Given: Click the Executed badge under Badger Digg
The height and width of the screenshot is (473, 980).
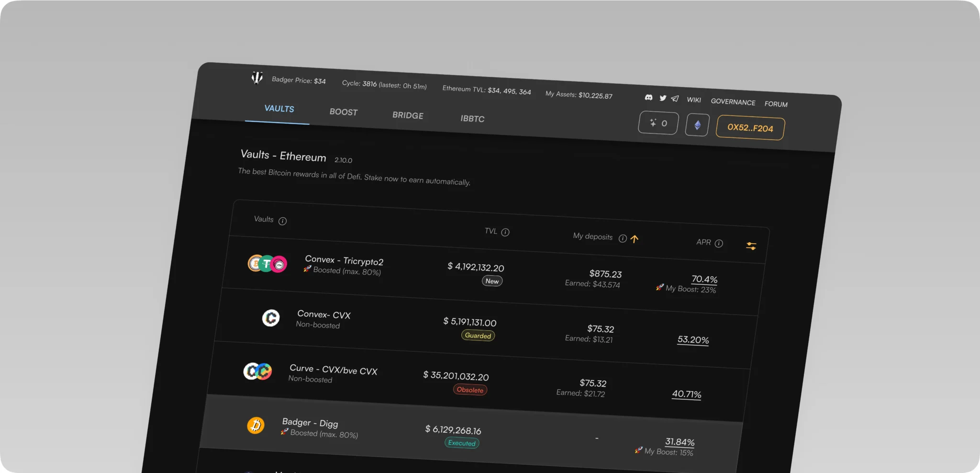Looking at the screenshot, I should point(462,443).
